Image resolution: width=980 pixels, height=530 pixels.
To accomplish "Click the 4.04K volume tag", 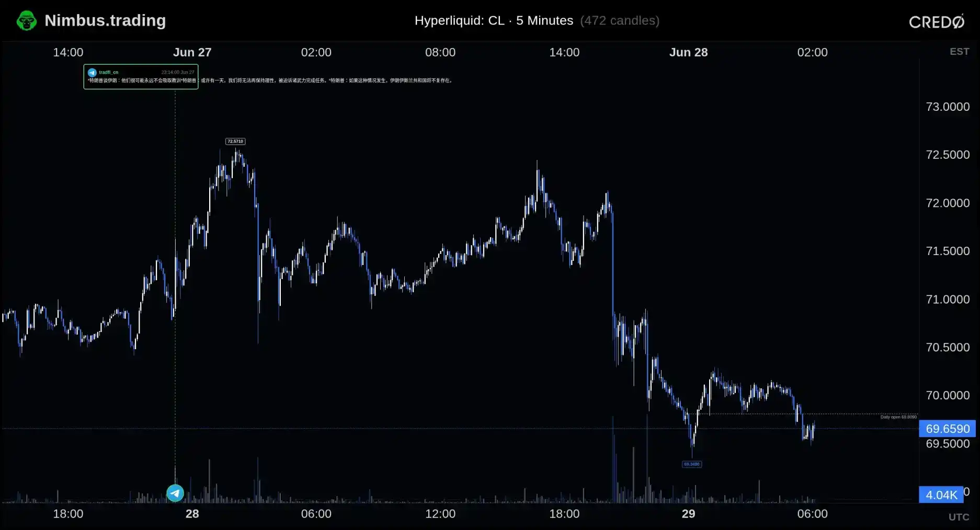I will [941, 494].
